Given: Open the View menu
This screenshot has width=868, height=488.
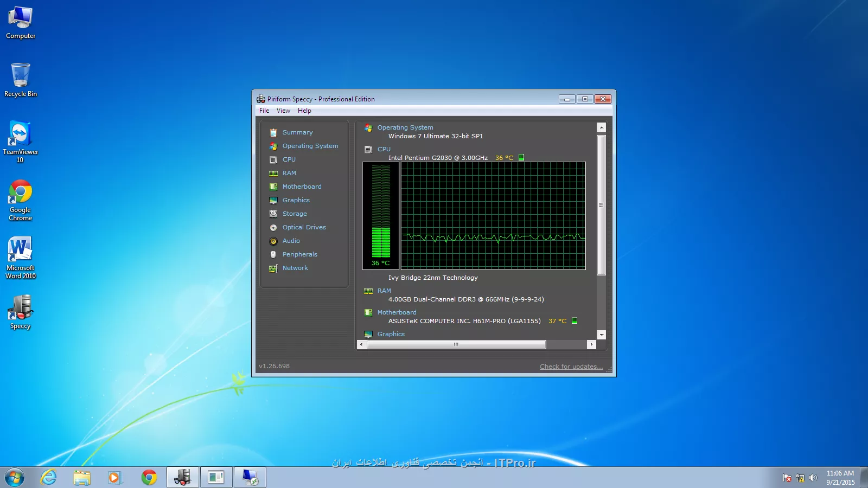Looking at the screenshot, I should (283, 111).
